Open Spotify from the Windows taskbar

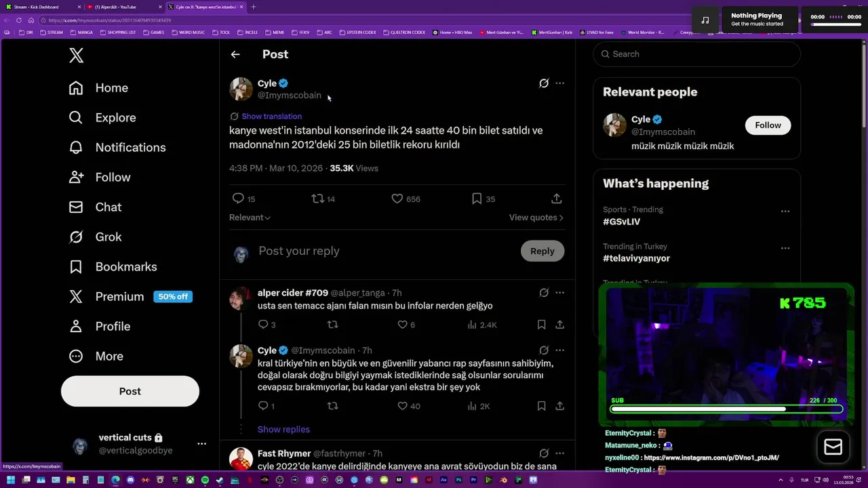205,480
